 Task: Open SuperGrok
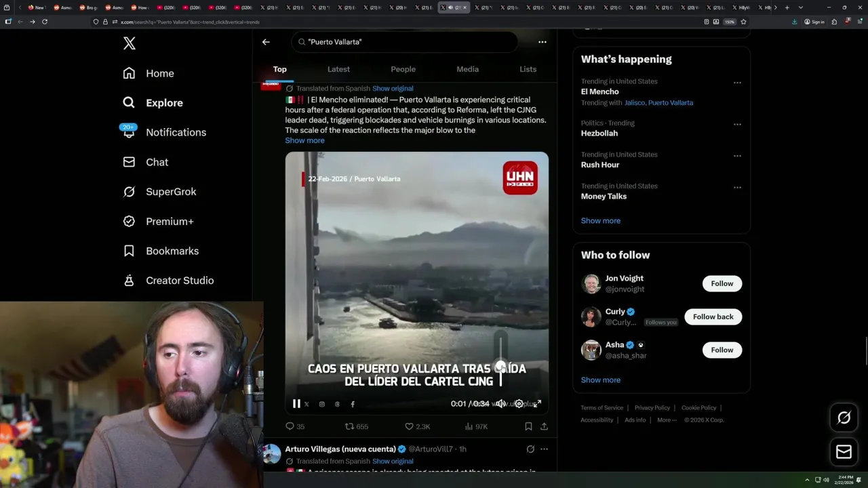coord(159,192)
